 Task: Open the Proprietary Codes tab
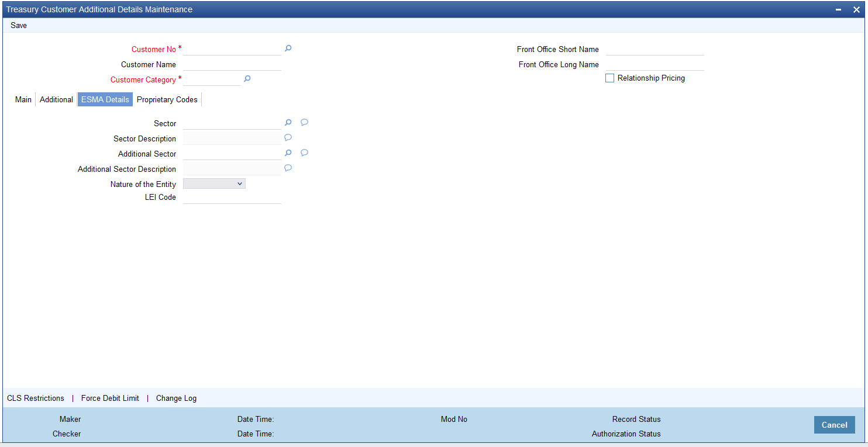167,100
